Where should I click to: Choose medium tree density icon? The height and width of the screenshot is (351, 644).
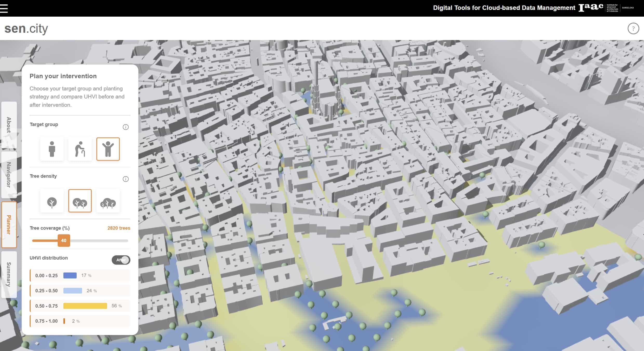[80, 201]
